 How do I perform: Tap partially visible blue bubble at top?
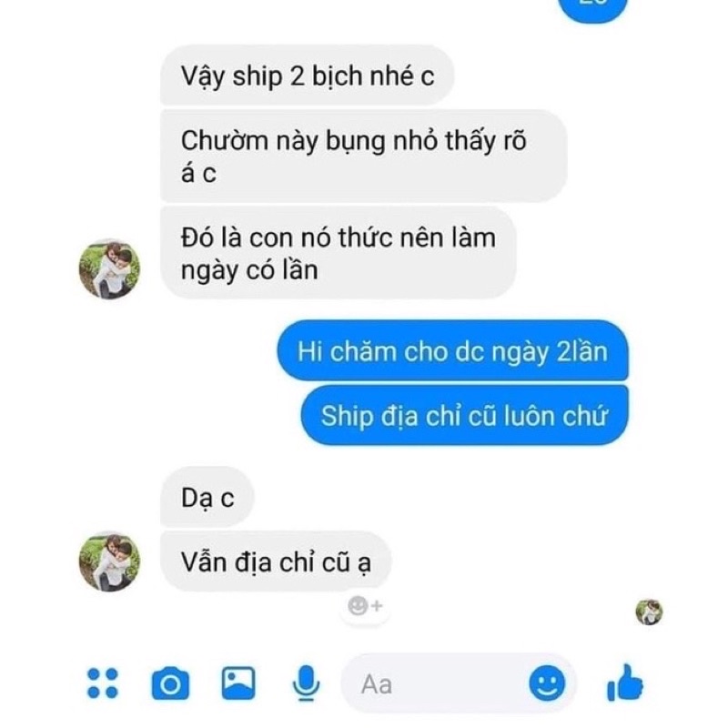(x=592, y=9)
